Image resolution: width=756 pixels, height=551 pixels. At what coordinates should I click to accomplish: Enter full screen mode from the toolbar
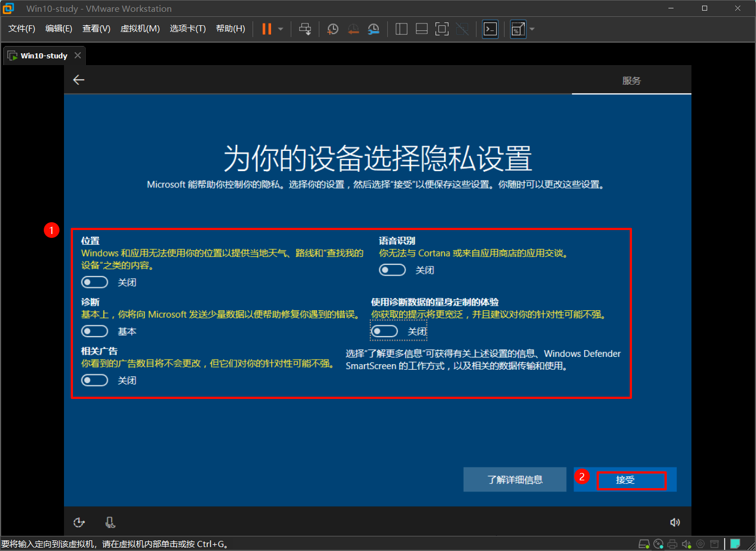click(442, 29)
